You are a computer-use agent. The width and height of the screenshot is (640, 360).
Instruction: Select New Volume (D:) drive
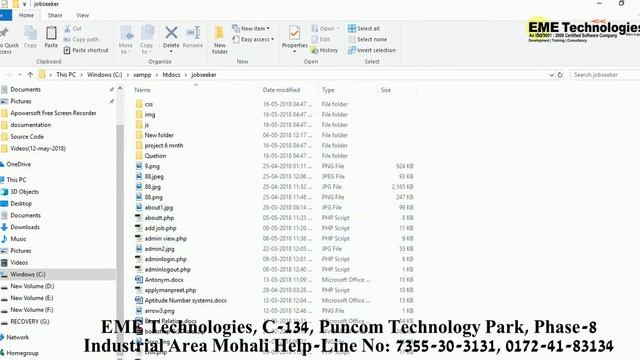coord(32,286)
